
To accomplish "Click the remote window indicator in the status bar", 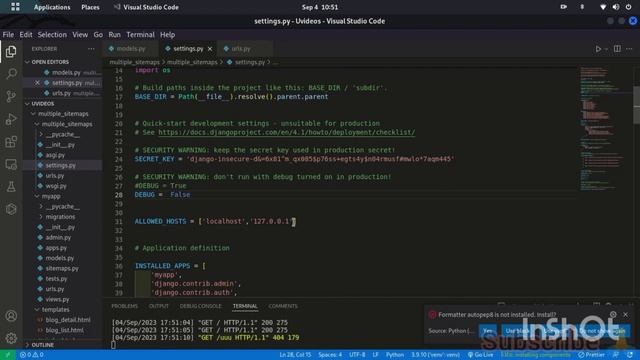I will (x=7, y=355).
